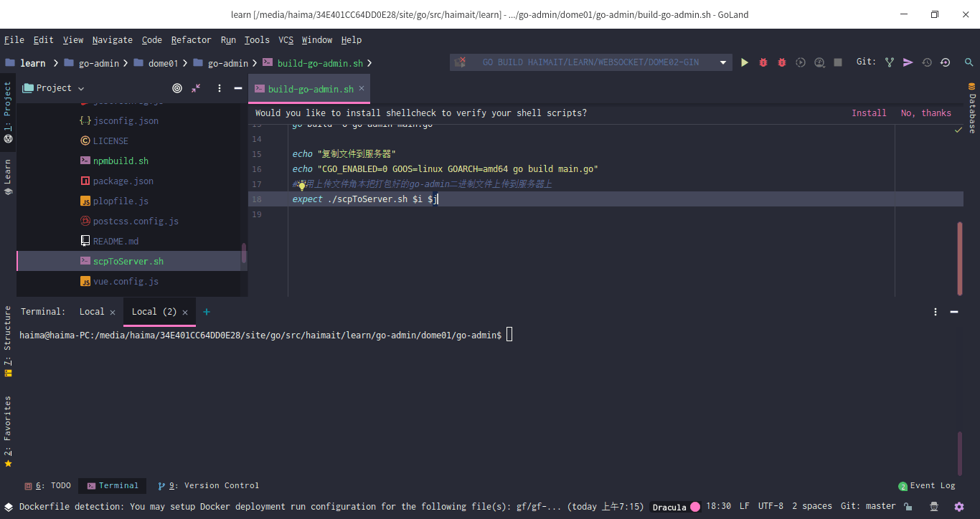This screenshot has height=519, width=980.
Task: Open the Navigate menu
Action: [113, 40]
